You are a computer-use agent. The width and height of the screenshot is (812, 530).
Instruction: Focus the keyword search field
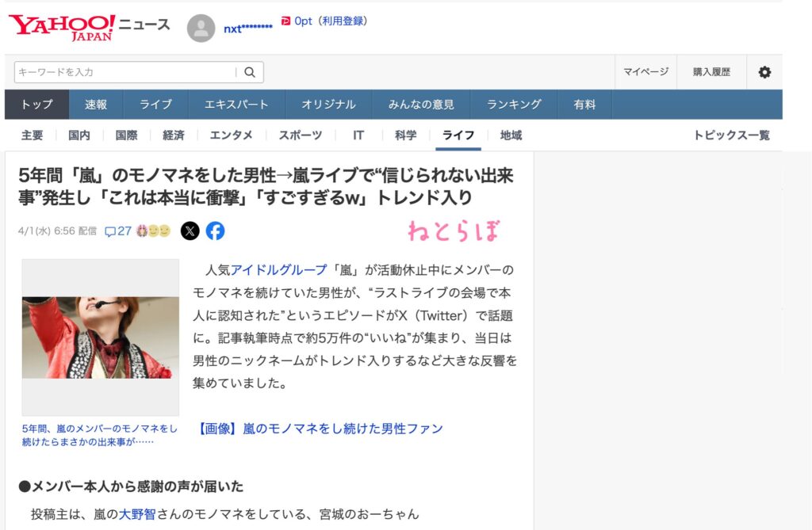pos(124,72)
